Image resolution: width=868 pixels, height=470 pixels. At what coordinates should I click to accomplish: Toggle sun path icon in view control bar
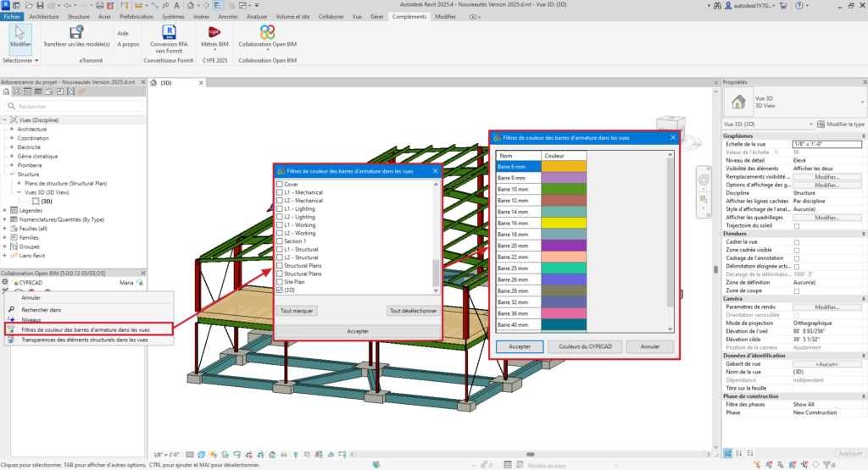click(x=214, y=455)
